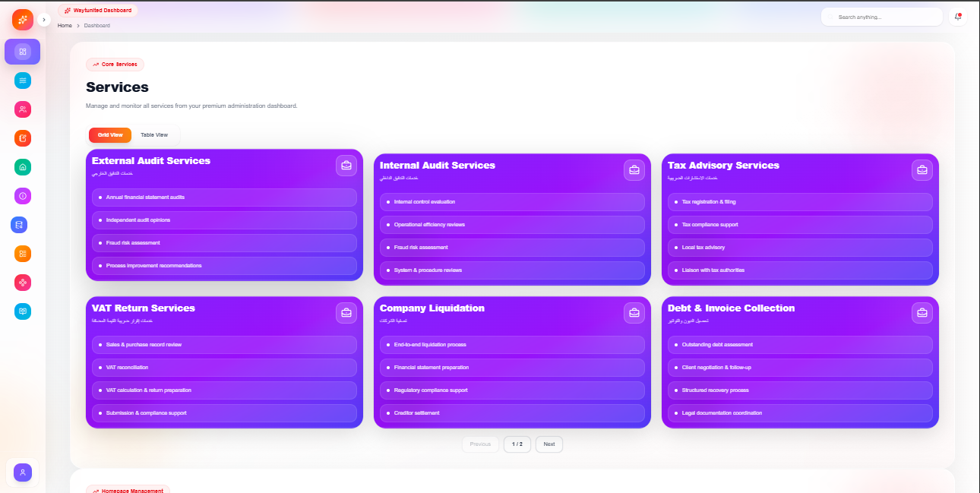Select 'Independent audit opinions' row
Image resolution: width=980 pixels, height=493 pixels.
(224, 220)
